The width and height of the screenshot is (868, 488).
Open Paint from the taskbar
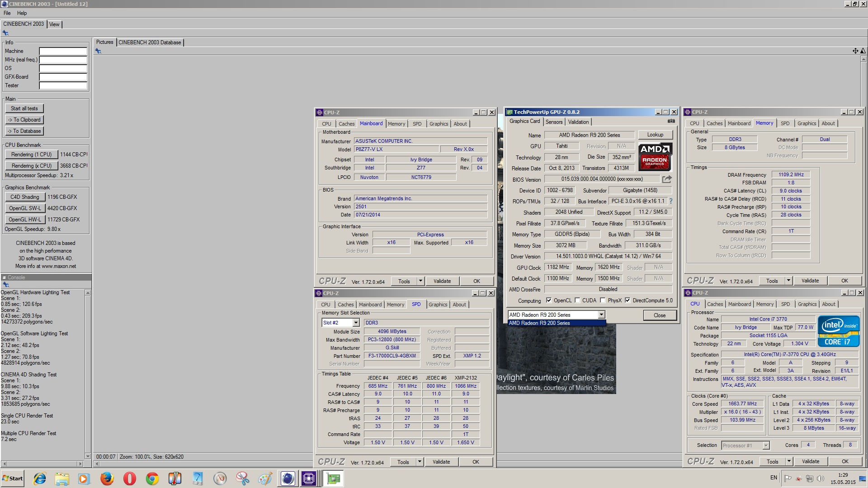click(x=265, y=479)
